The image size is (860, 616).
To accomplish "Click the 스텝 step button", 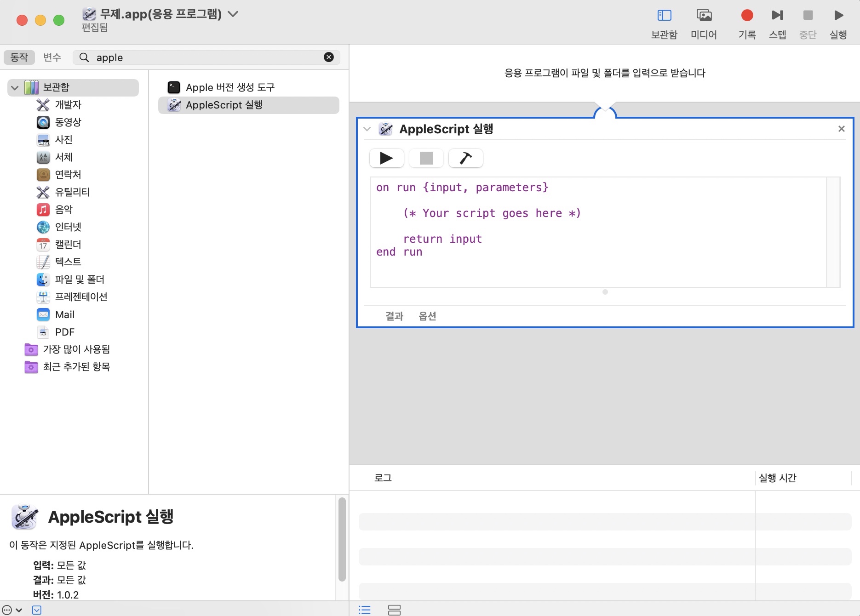I will pos(777,24).
